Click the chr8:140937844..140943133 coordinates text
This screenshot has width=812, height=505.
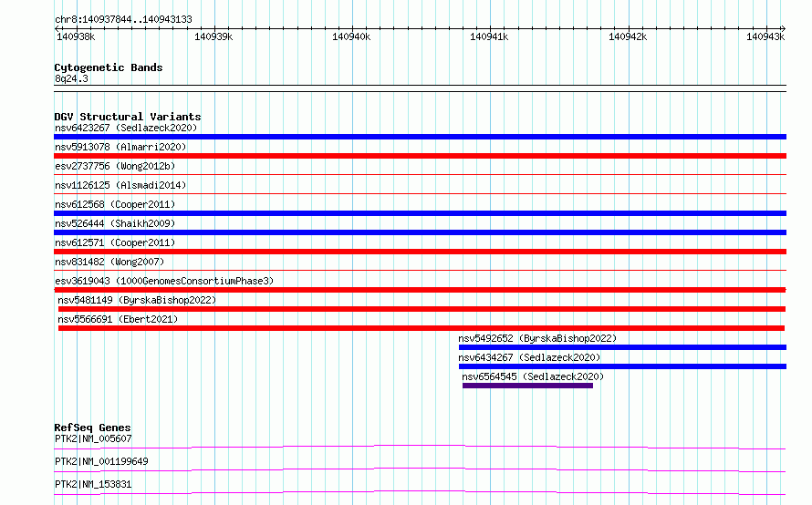pos(123,20)
